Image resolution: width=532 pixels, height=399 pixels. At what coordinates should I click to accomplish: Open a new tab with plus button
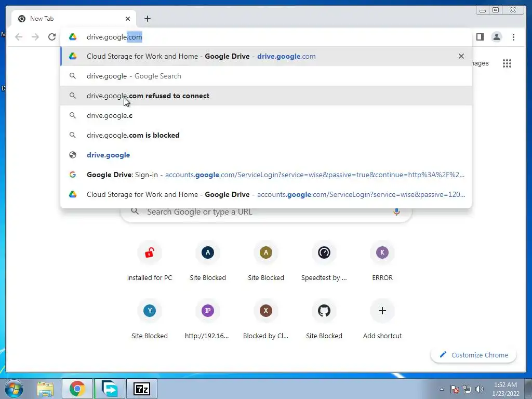[x=147, y=19]
